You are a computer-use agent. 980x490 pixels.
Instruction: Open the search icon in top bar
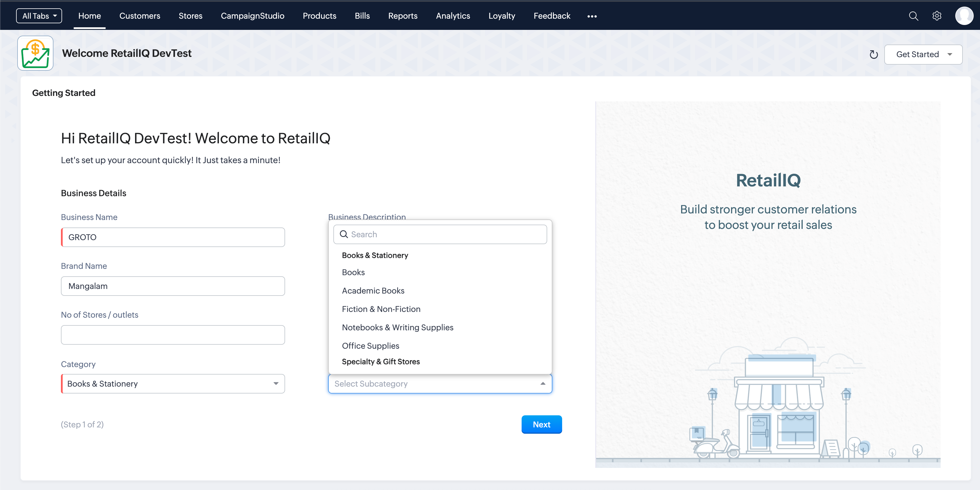(x=913, y=16)
